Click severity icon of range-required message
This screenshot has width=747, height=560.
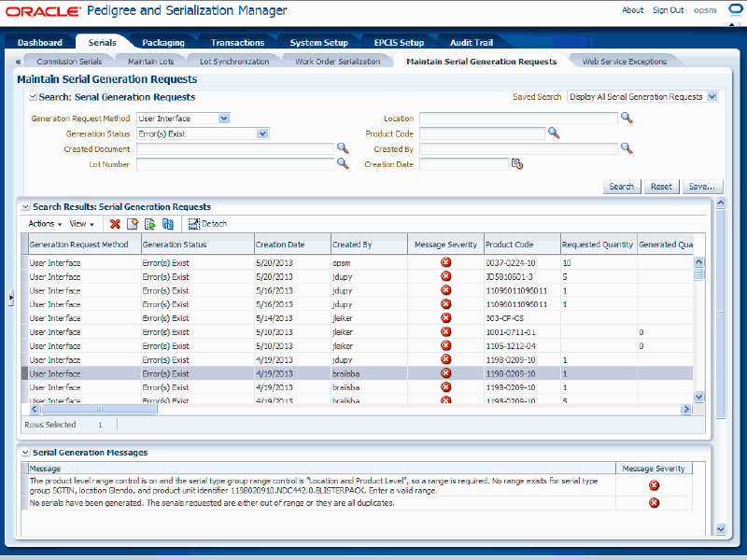tap(654, 485)
